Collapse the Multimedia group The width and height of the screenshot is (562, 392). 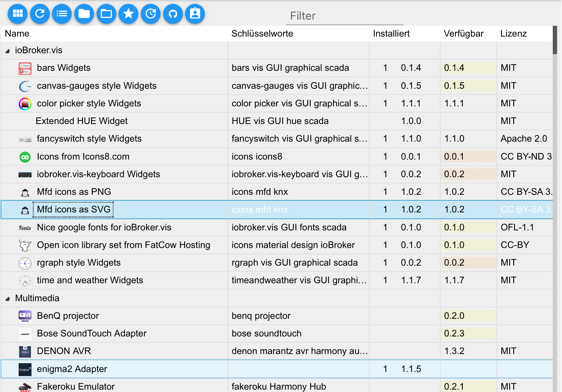[7, 299]
